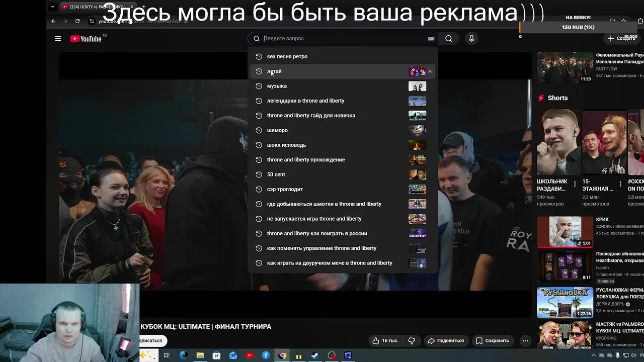
Task: Select suggestion "музыка"
Action: [343, 86]
